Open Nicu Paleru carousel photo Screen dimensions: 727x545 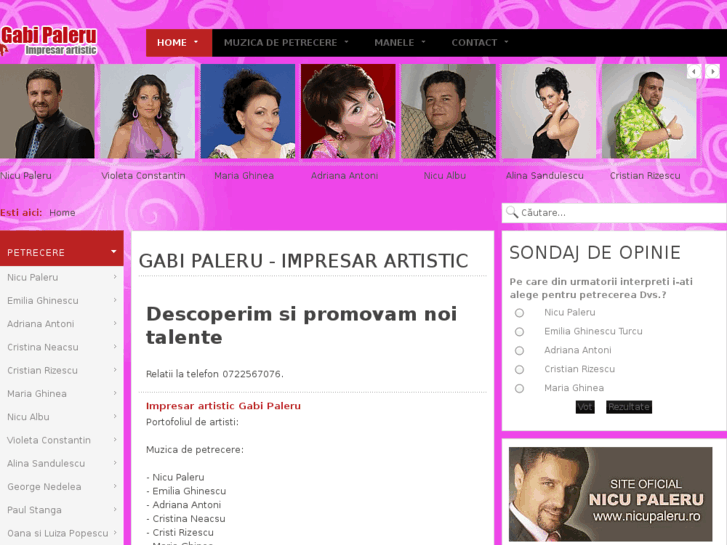coord(47,111)
